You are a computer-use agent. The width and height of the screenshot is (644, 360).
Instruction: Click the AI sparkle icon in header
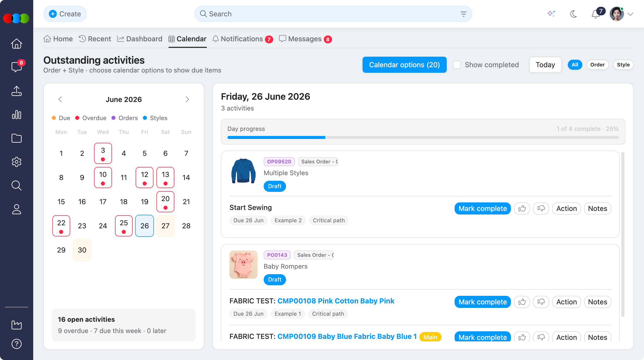click(x=551, y=14)
